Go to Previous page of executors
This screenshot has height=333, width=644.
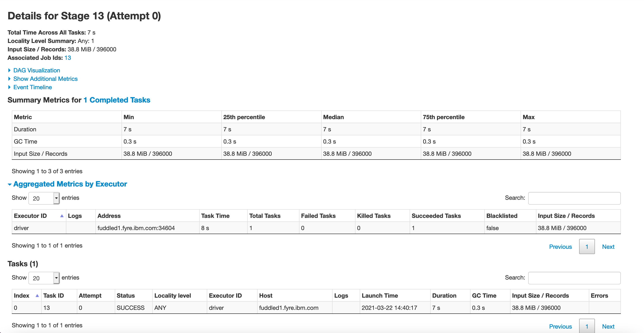[560, 247]
